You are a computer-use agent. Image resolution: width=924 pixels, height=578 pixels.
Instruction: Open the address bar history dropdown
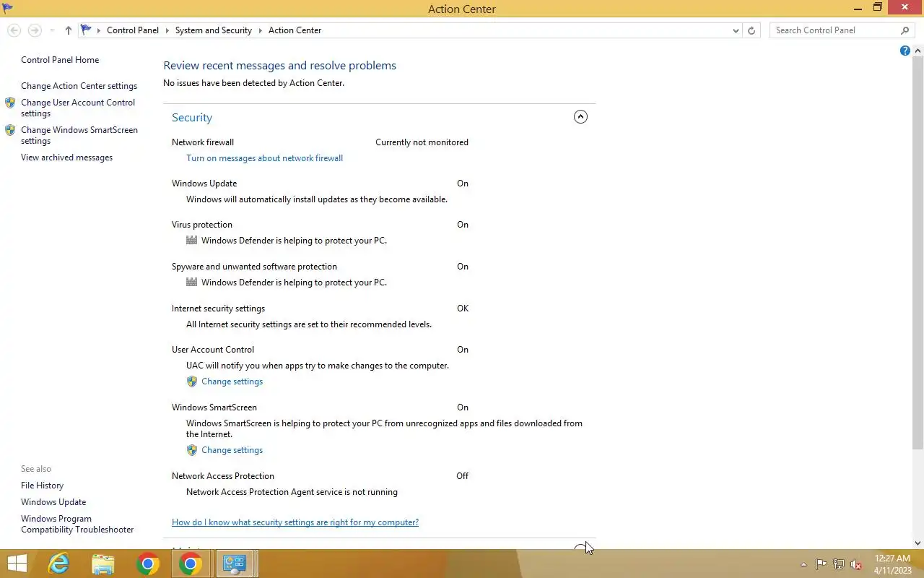(x=736, y=30)
